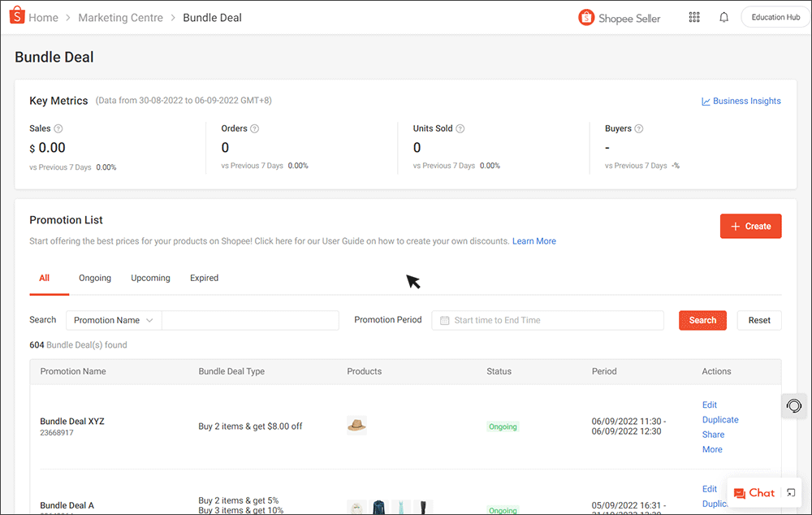The image size is (812, 515).
Task: Click the hat product thumbnail
Action: 356,425
